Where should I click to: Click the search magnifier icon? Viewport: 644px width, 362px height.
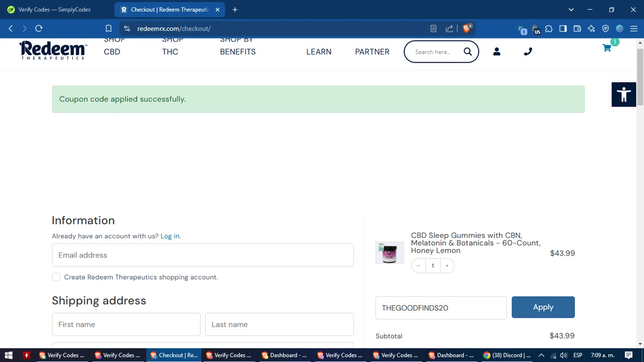(468, 52)
